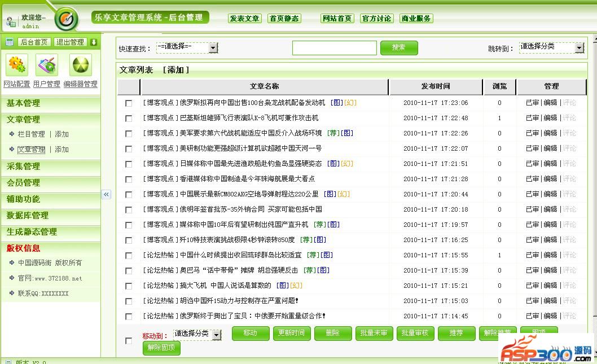Check the box for 香港媒体称中国制造 article
The width and height of the screenshot is (597, 364).
point(129,179)
